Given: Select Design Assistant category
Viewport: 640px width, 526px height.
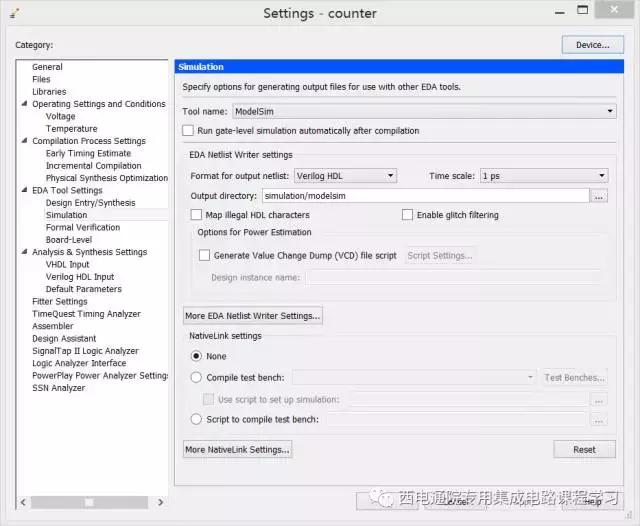Looking at the screenshot, I should tap(64, 338).
